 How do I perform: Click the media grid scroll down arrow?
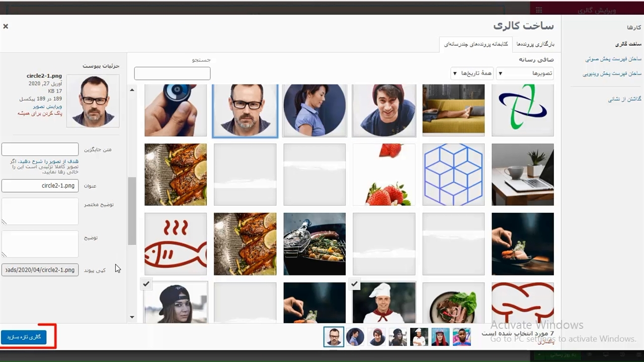click(x=132, y=317)
